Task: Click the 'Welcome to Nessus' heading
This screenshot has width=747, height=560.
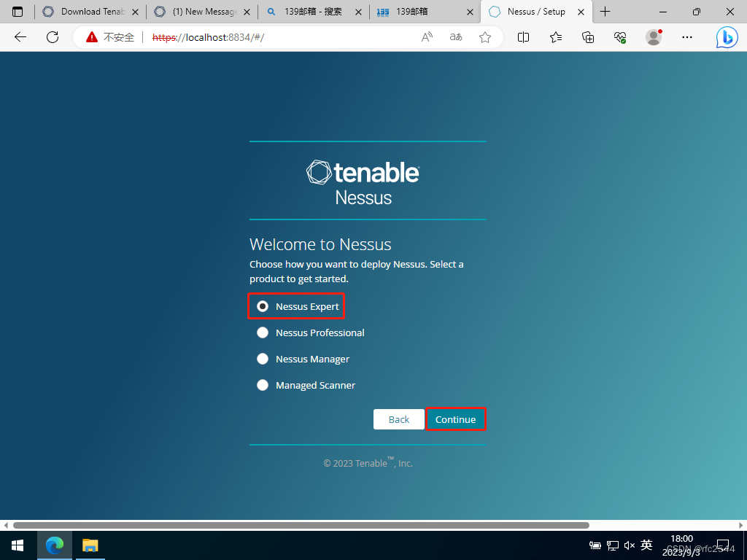Action: coord(320,244)
